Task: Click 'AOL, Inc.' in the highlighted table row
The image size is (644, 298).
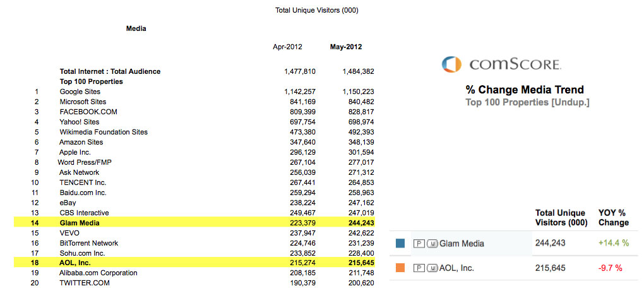Action: (76, 263)
